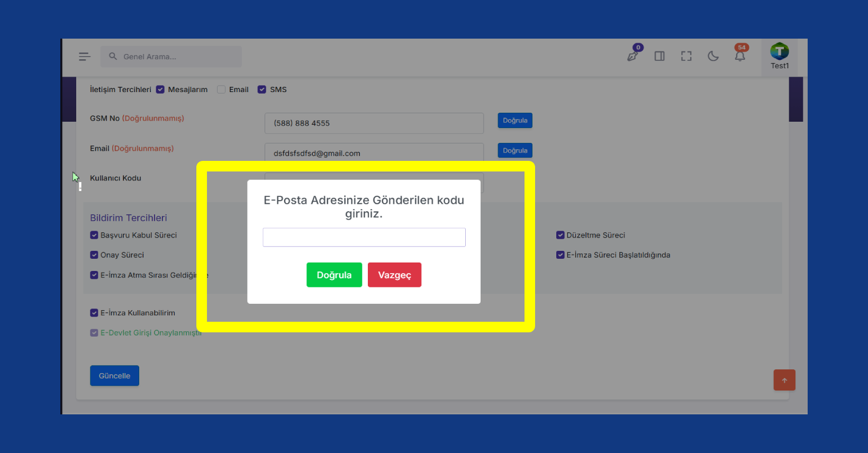The width and height of the screenshot is (868, 453).
Task: Focus the Genel Arama search field
Action: point(171,57)
